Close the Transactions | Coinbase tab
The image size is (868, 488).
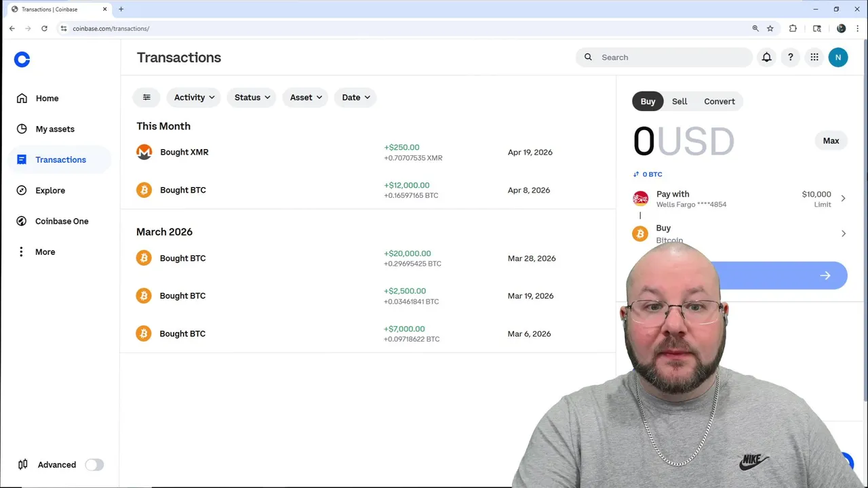[104, 9]
